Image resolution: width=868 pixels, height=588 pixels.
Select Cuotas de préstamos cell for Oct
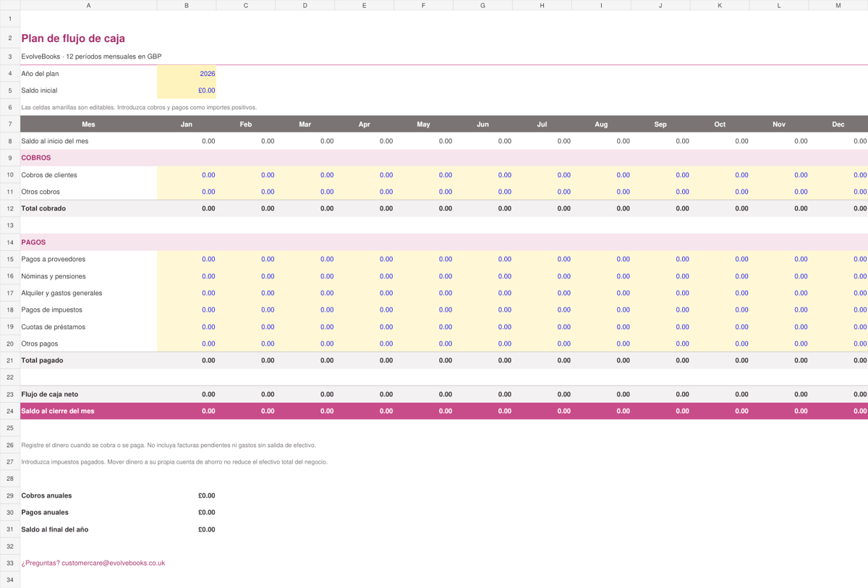tap(720, 327)
